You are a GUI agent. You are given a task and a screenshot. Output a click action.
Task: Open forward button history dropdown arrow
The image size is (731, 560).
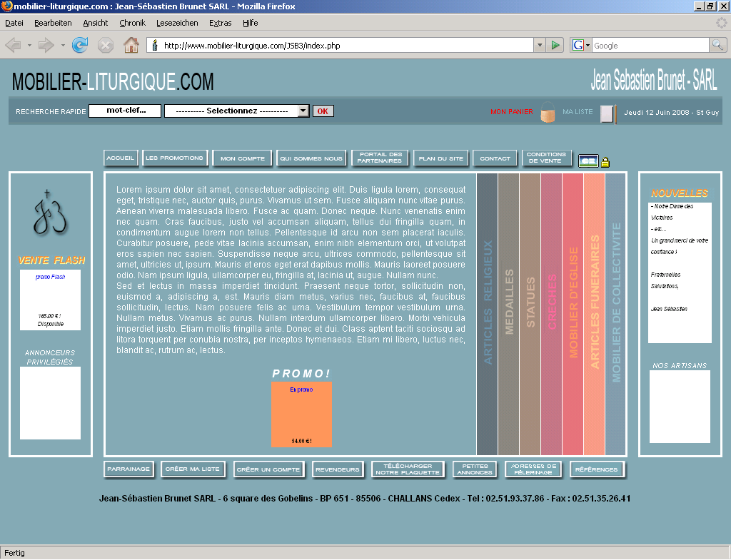[63, 45]
